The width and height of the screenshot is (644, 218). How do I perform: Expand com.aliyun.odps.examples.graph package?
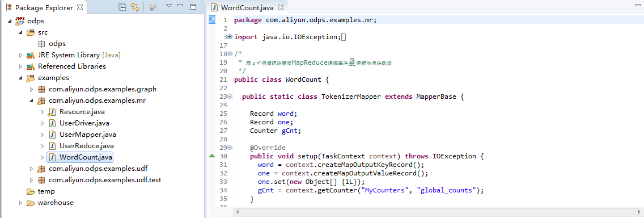point(31,89)
